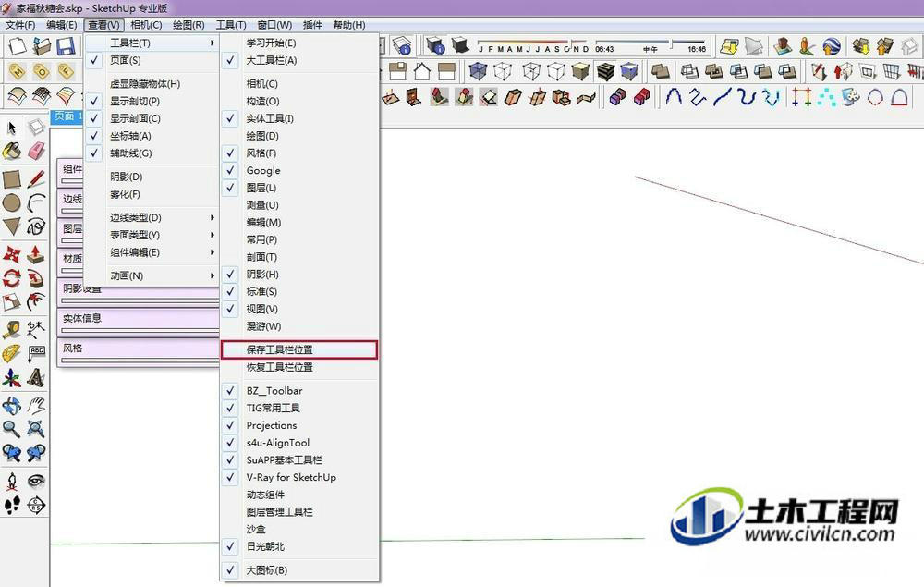This screenshot has height=587, width=924.
Task: Click the Zoom Extents tool
Action: click(x=36, y=428)
